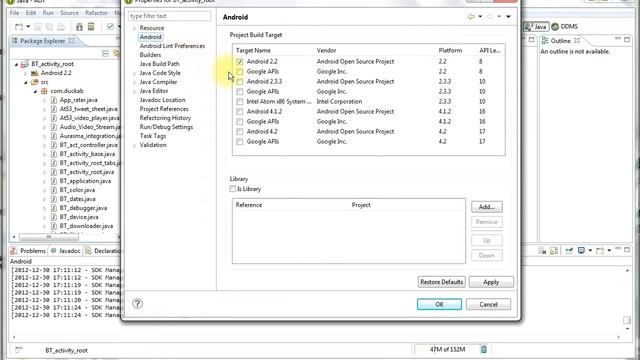Image resolution: width=640 pixels, height=360 pixels.
Task: Check Google APIs platform 2.3.3 target
Action: 240,91
